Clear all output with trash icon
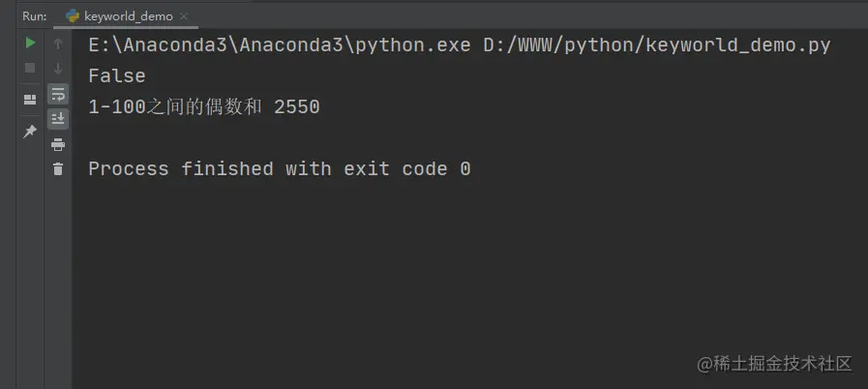868x389 pixels. click(x=58, y=168)
